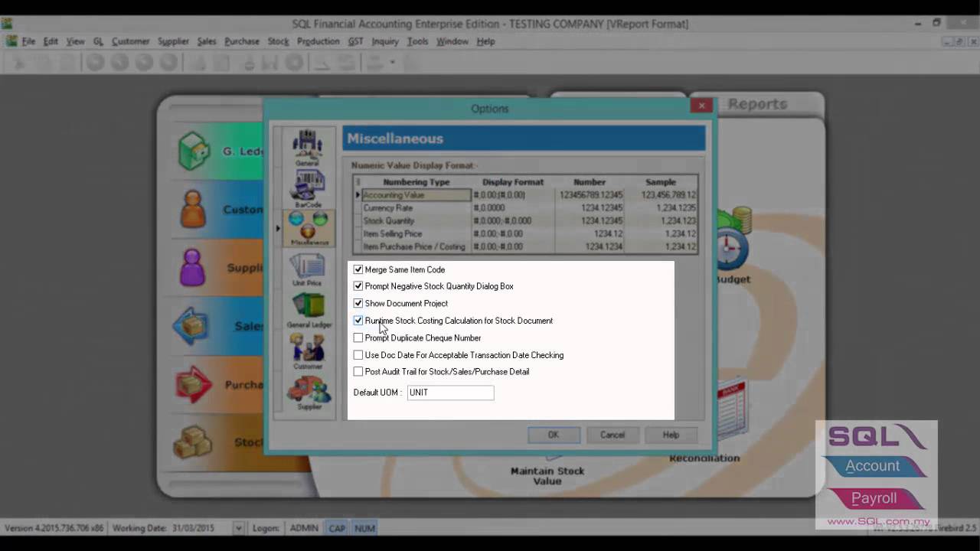980x551 pixels.
Task: Click CAP indicator in status bar
Action: click(337, 528)
